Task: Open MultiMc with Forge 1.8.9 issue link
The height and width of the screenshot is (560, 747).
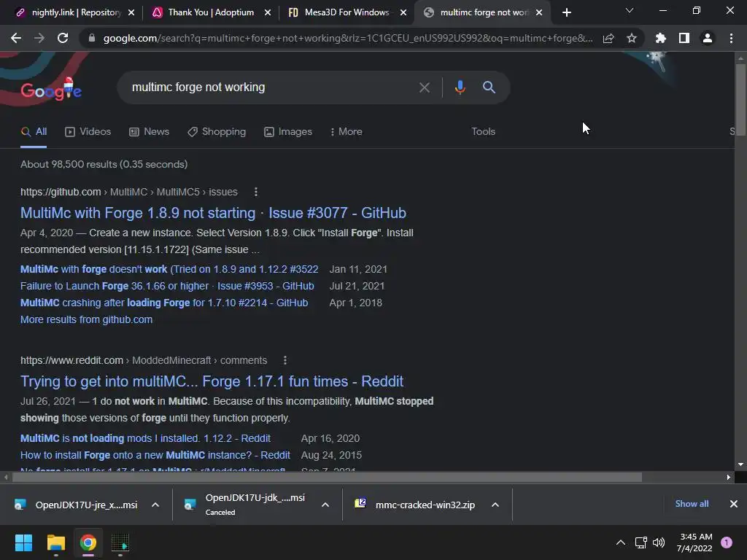Action: tap(213, 213)
